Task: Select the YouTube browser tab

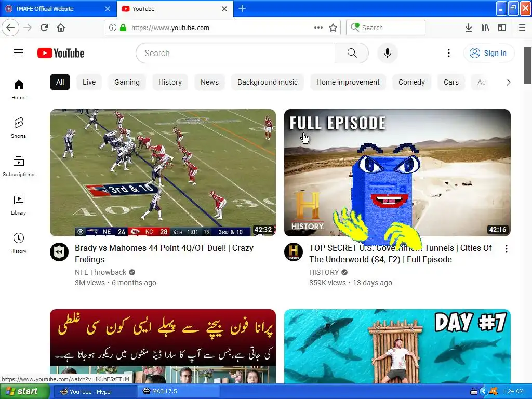Action: (175, 9)
